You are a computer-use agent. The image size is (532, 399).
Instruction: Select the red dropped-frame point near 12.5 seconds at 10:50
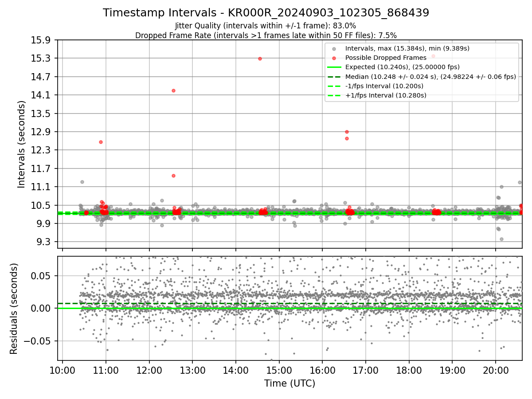coord(101,142)
